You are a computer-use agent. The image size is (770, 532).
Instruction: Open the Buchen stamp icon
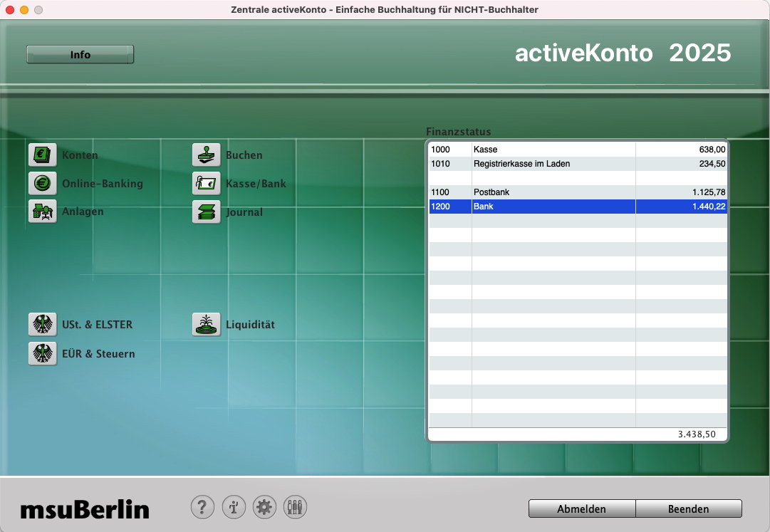(206, 155)
